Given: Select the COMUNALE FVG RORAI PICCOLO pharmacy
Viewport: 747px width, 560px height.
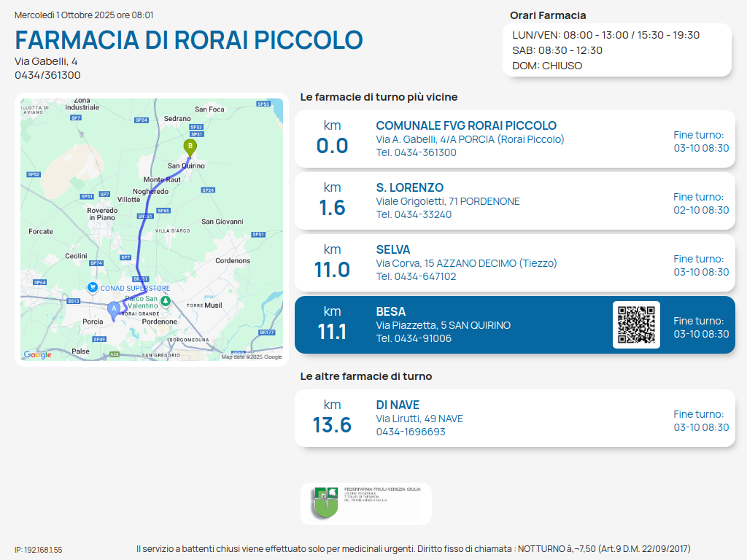Looking at the screenshot, I should pos(465,126).
